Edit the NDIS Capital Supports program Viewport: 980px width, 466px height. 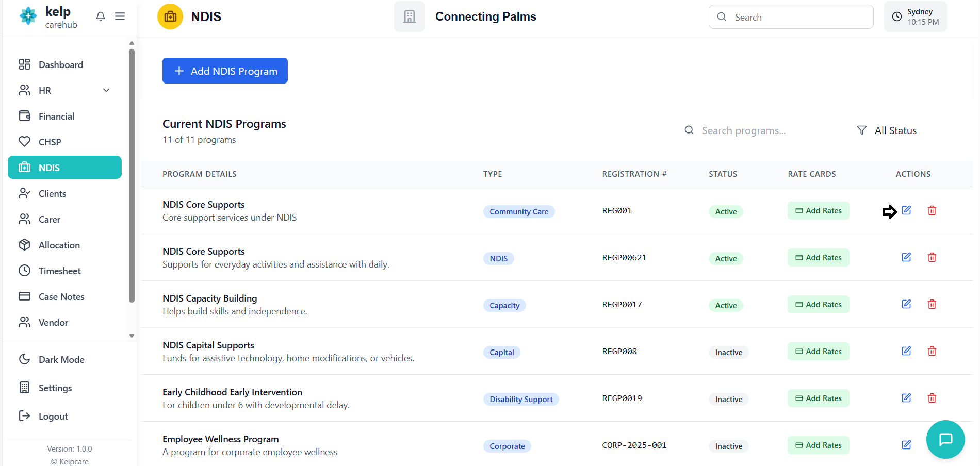tap(906, 351)
